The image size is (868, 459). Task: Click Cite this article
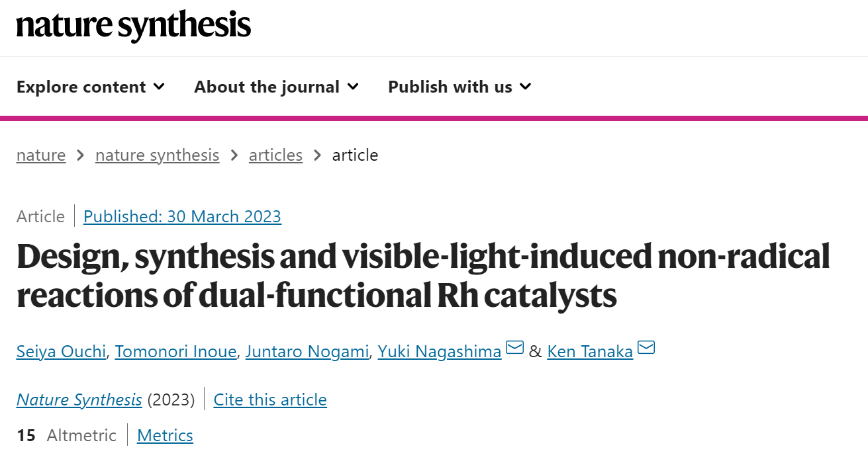click(x=270, y=399)
